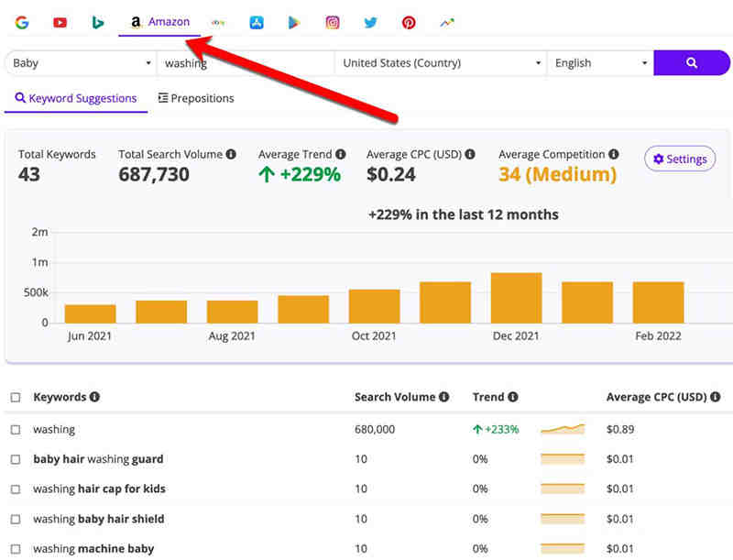Select the Twitter source icon
Viewport: 733px width, 560px height.
tap(370, 22)
